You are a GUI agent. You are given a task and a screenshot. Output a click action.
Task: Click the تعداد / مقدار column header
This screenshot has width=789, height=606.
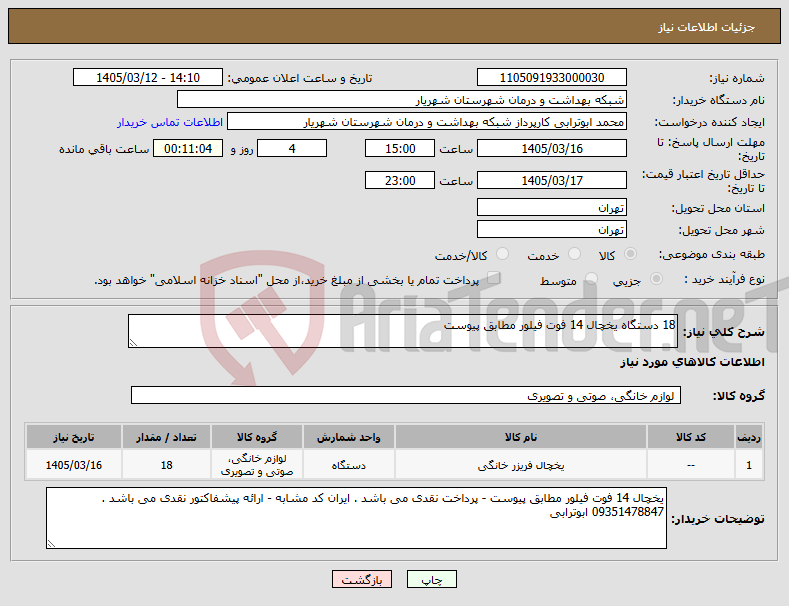click(166, 437)
